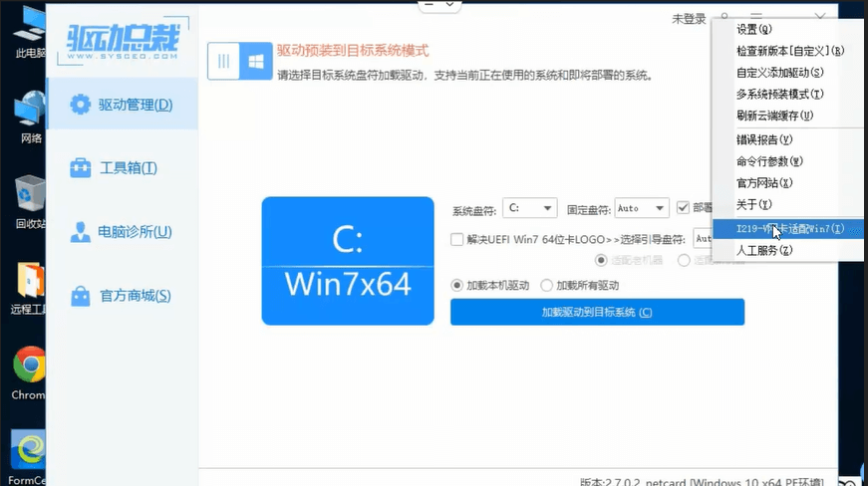Enable the 解决UEFI Win7 64位卡LOGO checkbox
This screenshot has height=486, width=868.
click(457, 239)
